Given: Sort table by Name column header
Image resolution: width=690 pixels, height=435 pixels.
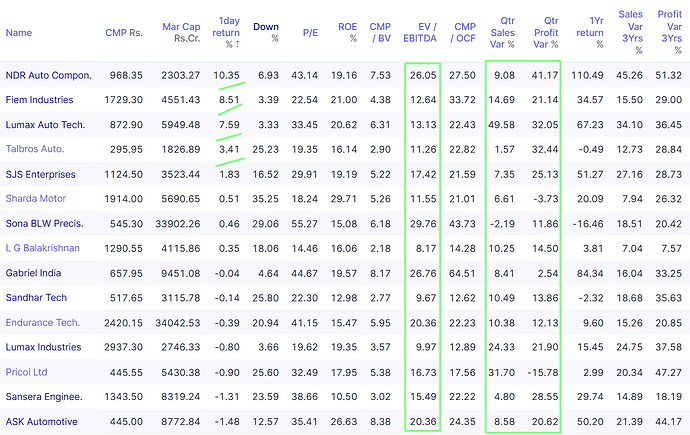Looking at the screenshot, I should coord(19,33).
